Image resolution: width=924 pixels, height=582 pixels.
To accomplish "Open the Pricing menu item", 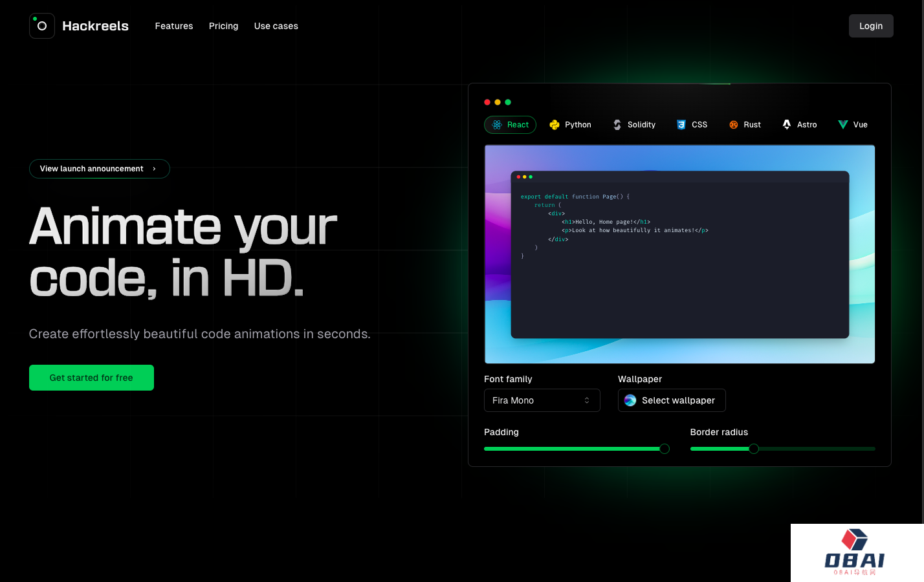I will pyautogui.click(x=223, y=26).
